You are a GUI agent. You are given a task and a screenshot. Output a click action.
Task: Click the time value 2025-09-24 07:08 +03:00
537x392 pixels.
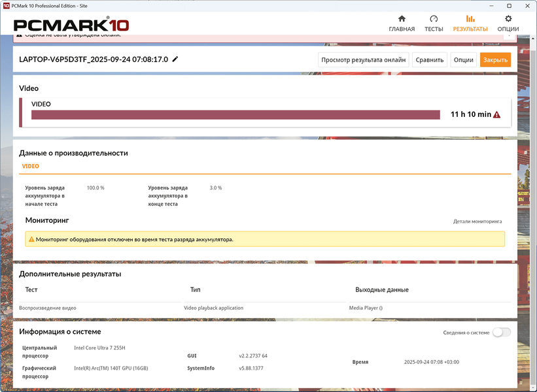pos(432,362)
